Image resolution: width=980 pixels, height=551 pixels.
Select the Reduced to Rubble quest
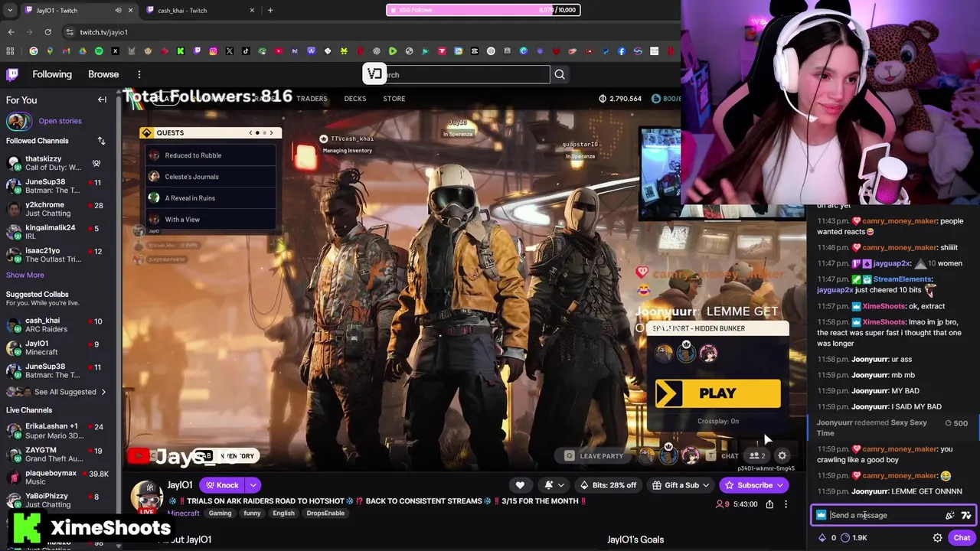tap(211, 155)
